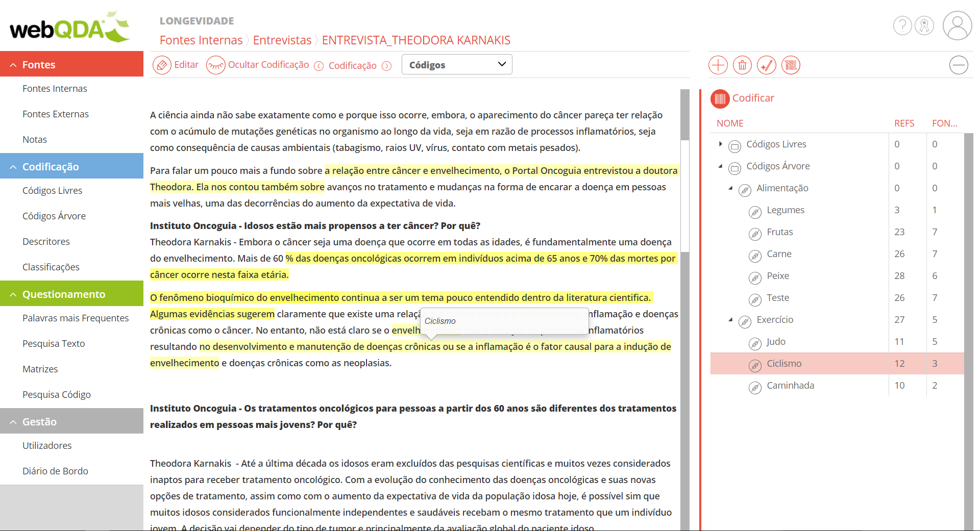Open Matrizes in sidebar
This screenshot has height=531, width=980.
pyautogui.click(x=40, y=369)
